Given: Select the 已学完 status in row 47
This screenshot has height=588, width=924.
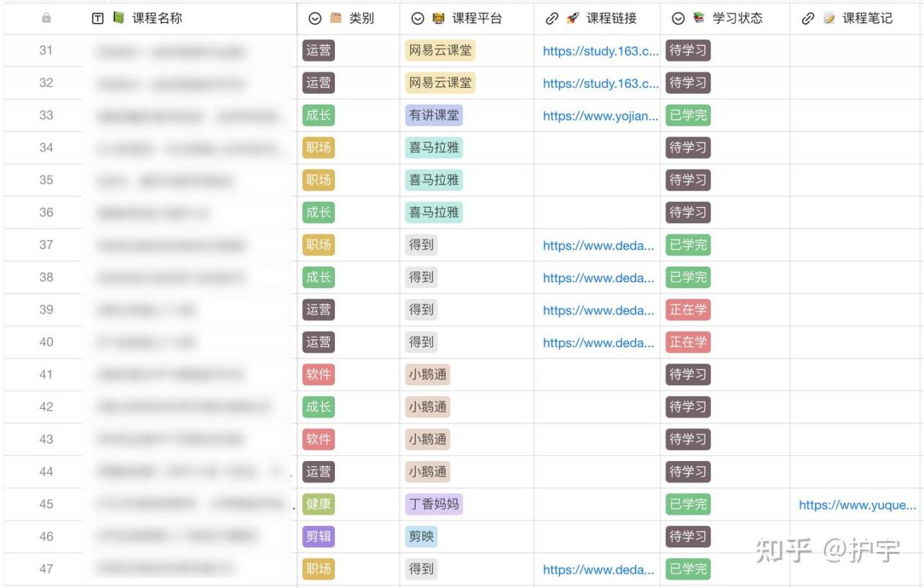Looking at the screenshot, I should [688, 569].
